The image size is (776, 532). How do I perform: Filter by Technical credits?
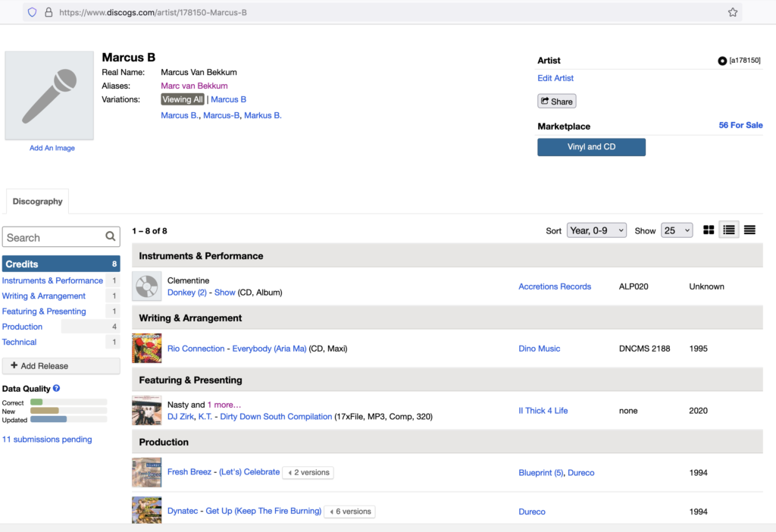[x=19, y=342]
